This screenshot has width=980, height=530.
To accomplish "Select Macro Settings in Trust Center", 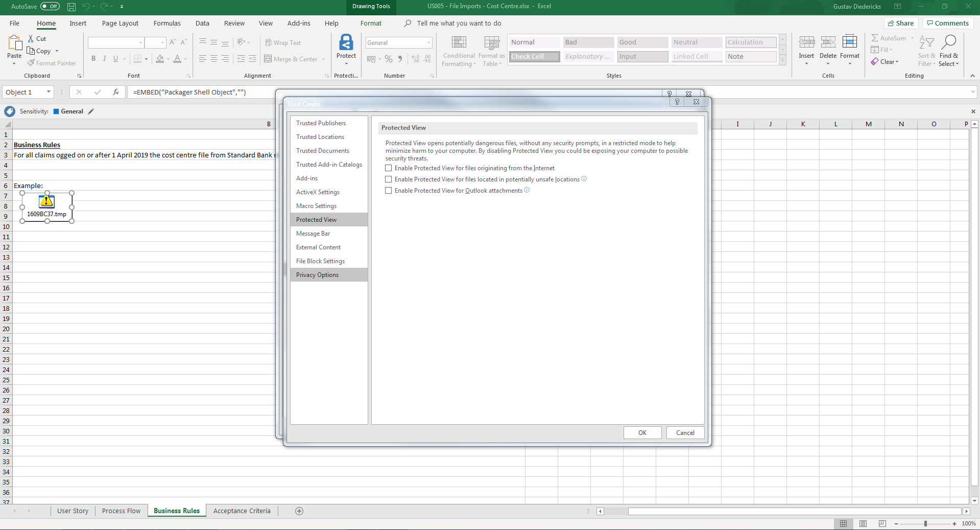I will [329, 206].
